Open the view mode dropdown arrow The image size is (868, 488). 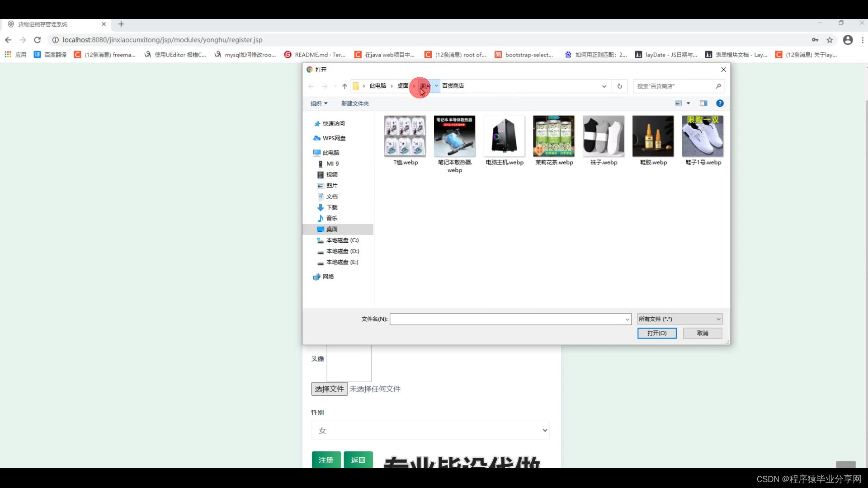point(689,103)
